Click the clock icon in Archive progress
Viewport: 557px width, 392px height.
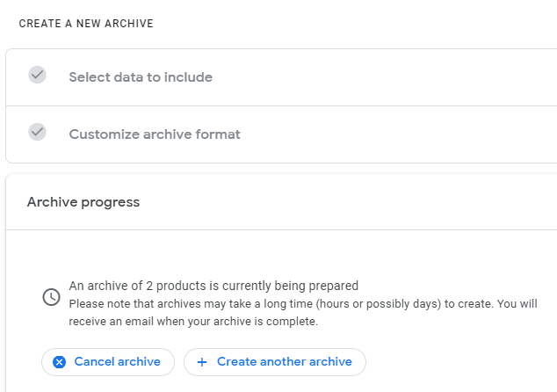coord(51,297)
